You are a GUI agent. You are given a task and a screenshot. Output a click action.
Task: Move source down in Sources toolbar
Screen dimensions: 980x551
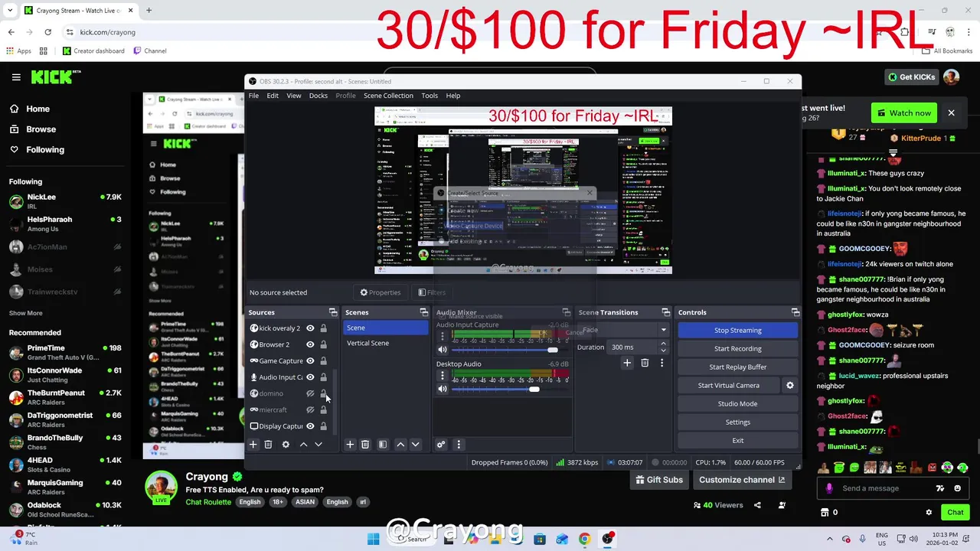pos(318,444)
